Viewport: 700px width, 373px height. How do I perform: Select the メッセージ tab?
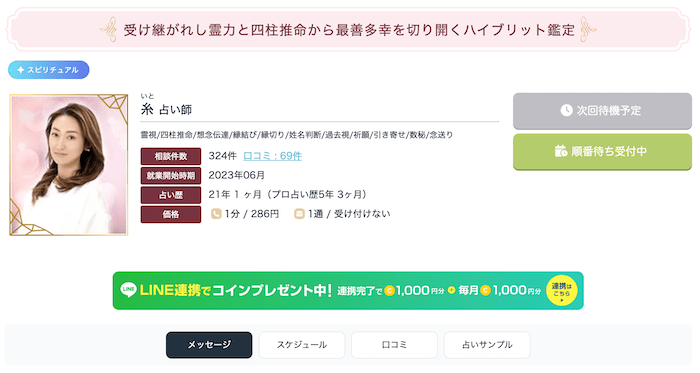pyautogui.click(x=209, y=345)
